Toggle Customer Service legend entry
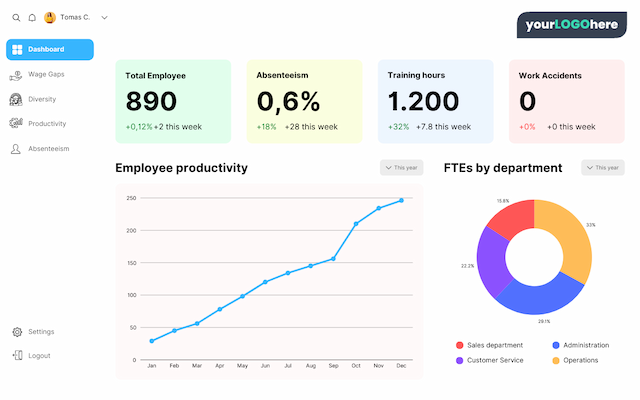 (496, 360)
